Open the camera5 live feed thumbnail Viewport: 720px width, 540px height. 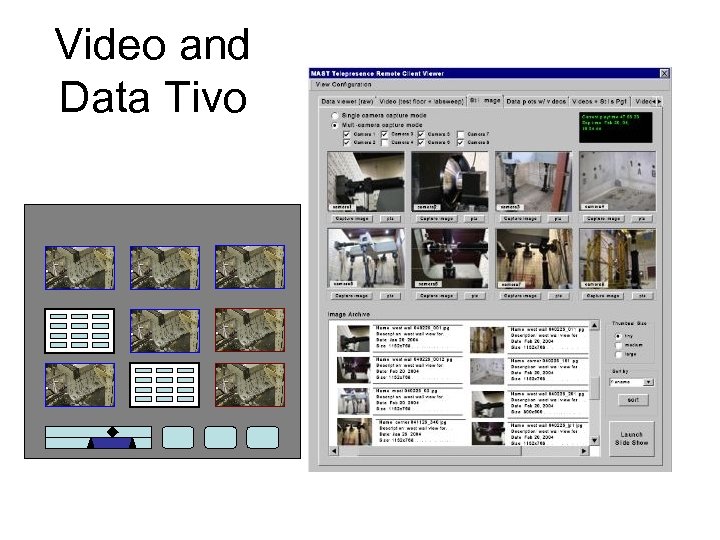click(x=366, y=259)
